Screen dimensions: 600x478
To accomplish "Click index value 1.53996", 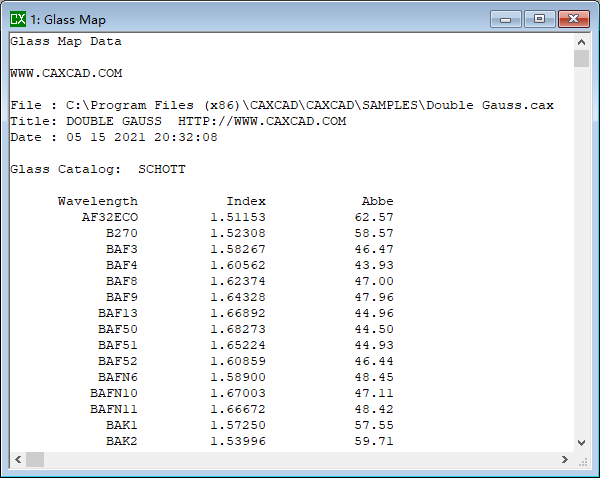I will (238, 441).
